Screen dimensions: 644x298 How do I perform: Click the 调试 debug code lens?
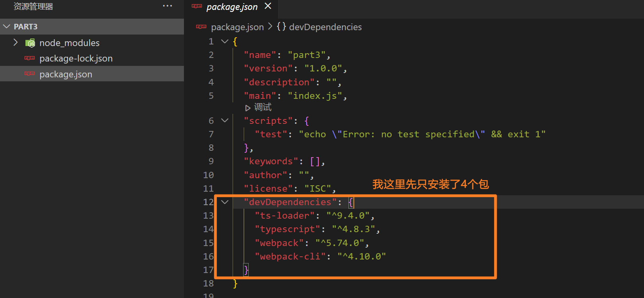pyautogui.click(x=259, y=108)
